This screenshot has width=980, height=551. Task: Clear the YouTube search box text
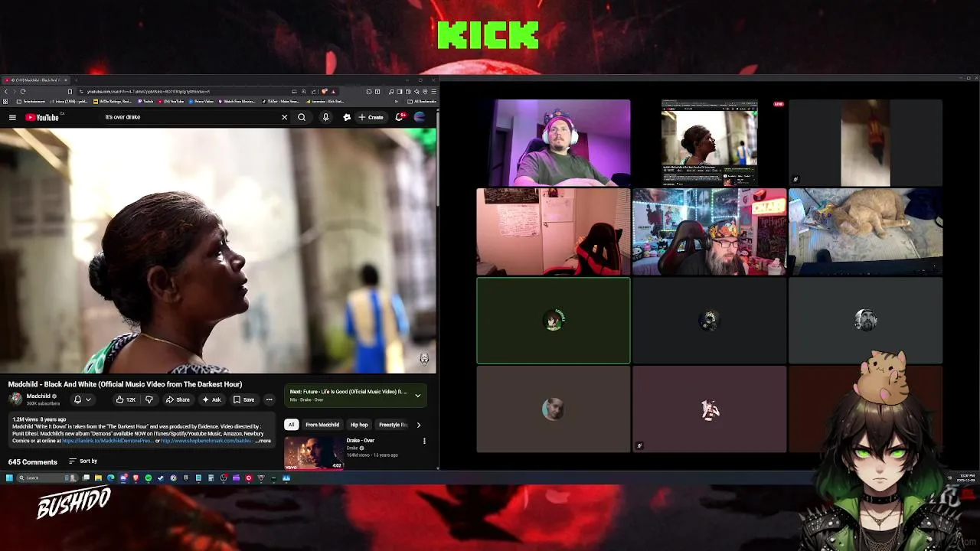click(x=284, y=117)
